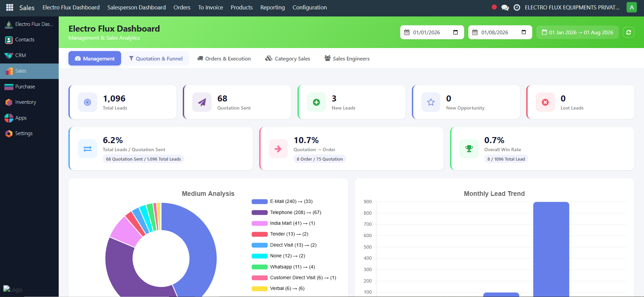644x297 pixels.
Task: Click the end date field 01/08/2026
Action: coord(500,32)
